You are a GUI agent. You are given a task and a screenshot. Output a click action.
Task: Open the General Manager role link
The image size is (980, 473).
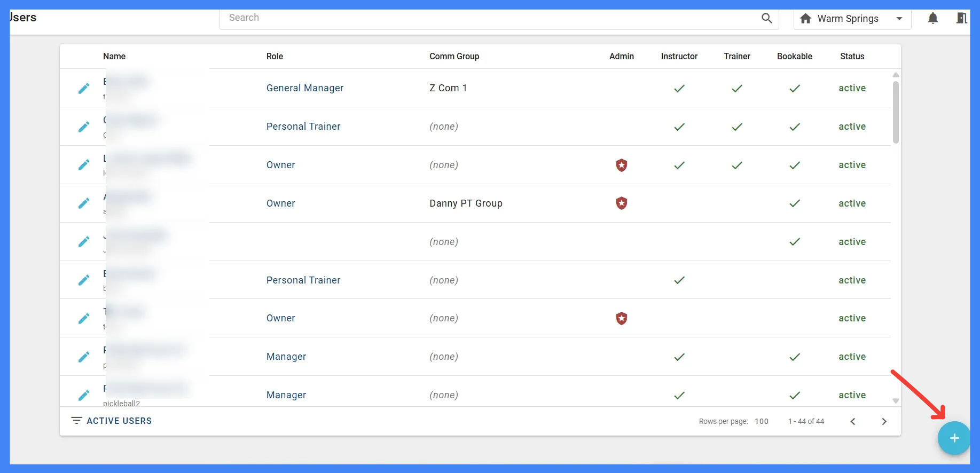pyautogui.click(x=305, y=88)
